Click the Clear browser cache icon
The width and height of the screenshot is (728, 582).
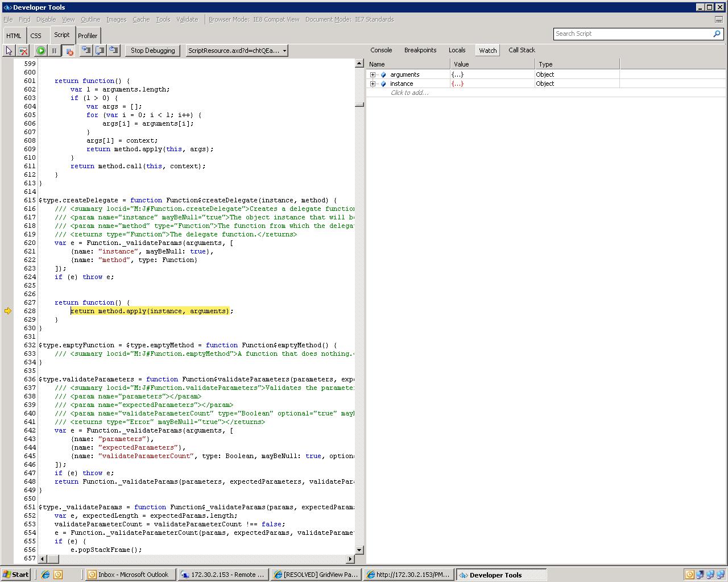click(x=23, y=51)
